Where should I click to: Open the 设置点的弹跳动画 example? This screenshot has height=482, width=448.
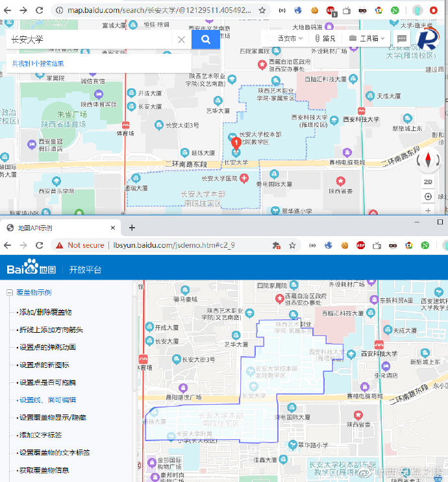[47, 347]
